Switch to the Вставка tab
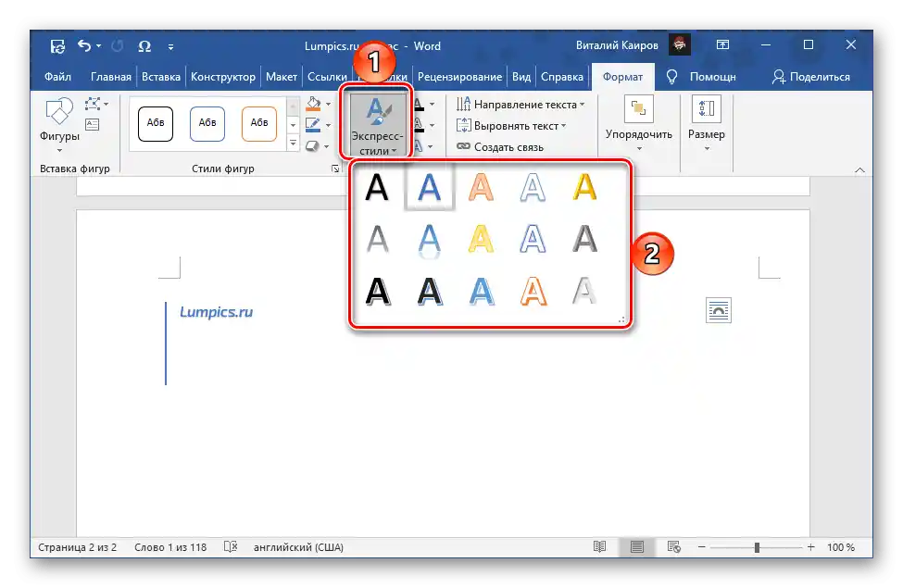The image size is (903, 588). click(x=160, y=77)
